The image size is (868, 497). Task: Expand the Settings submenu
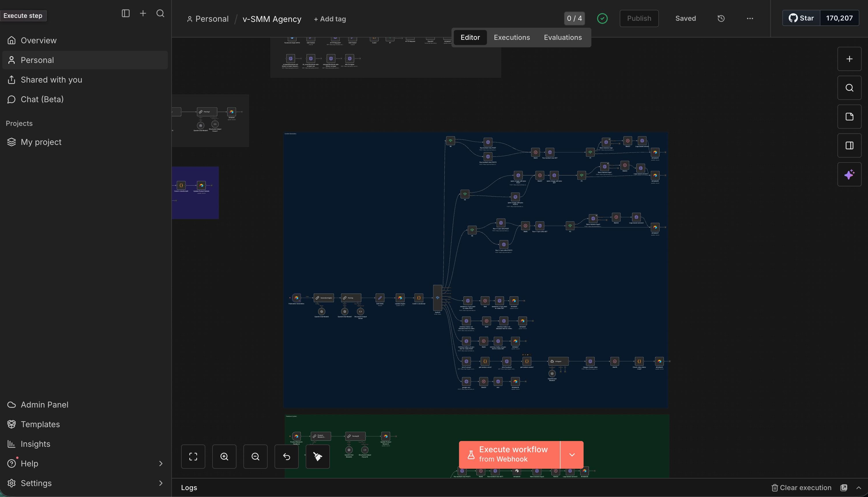click(161, 483)
